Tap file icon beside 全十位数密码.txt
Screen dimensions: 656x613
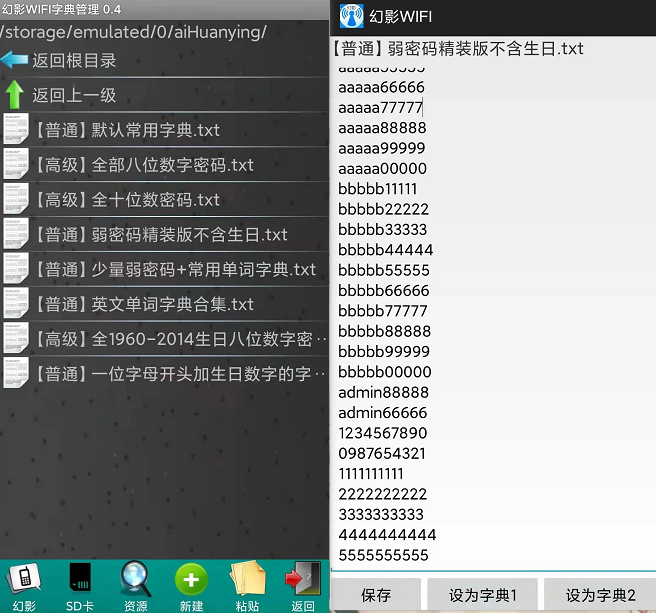coord(16,199)
